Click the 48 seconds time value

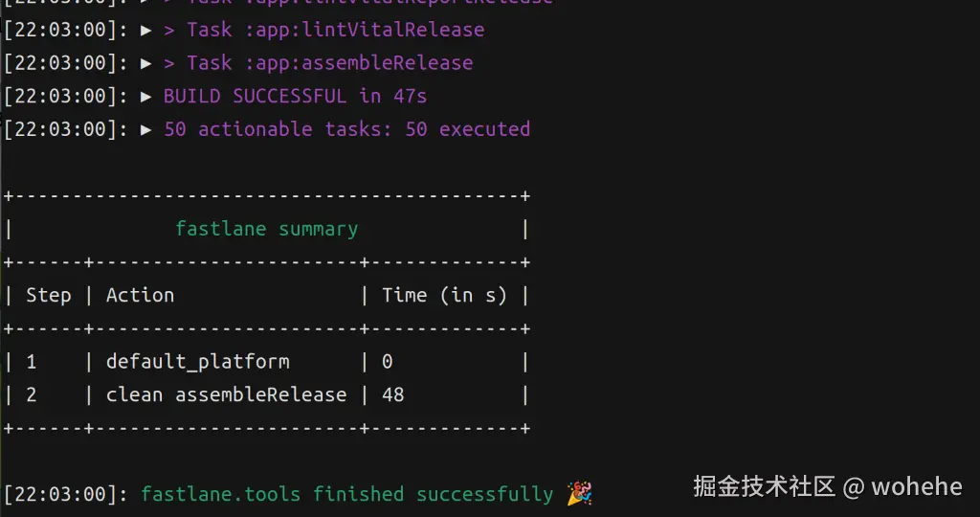392,394
